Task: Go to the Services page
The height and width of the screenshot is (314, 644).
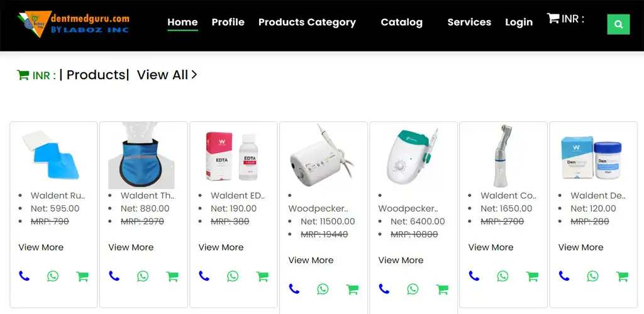Action: pyautogui.click(x=469, y=22)
